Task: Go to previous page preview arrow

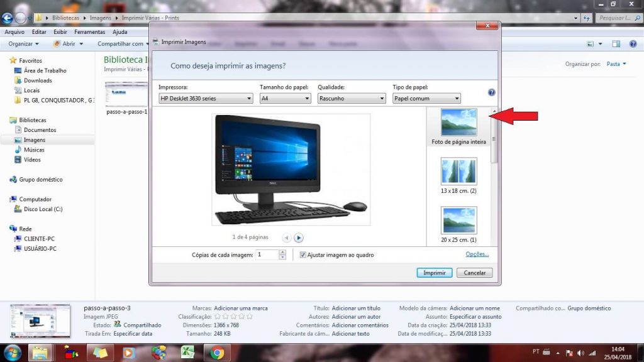Action: click(287, 238)
